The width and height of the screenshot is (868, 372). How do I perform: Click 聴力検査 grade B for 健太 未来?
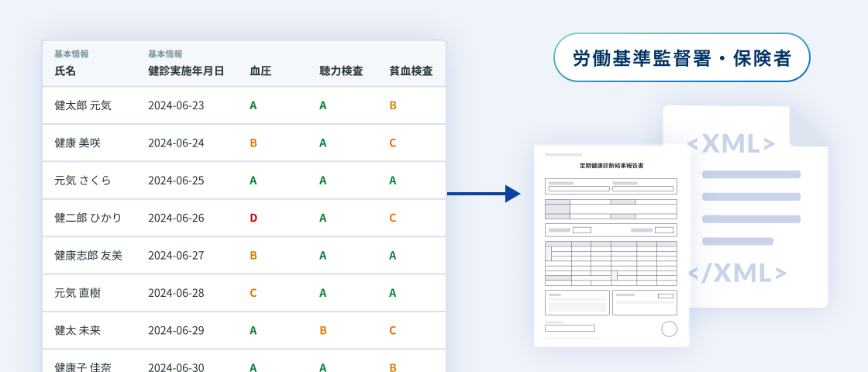pyautogui.click(x=323, y=331)
